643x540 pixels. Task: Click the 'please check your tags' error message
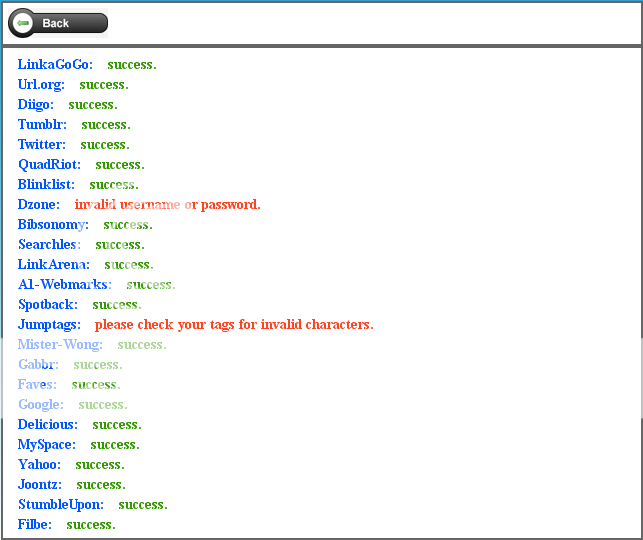point(234,325)
